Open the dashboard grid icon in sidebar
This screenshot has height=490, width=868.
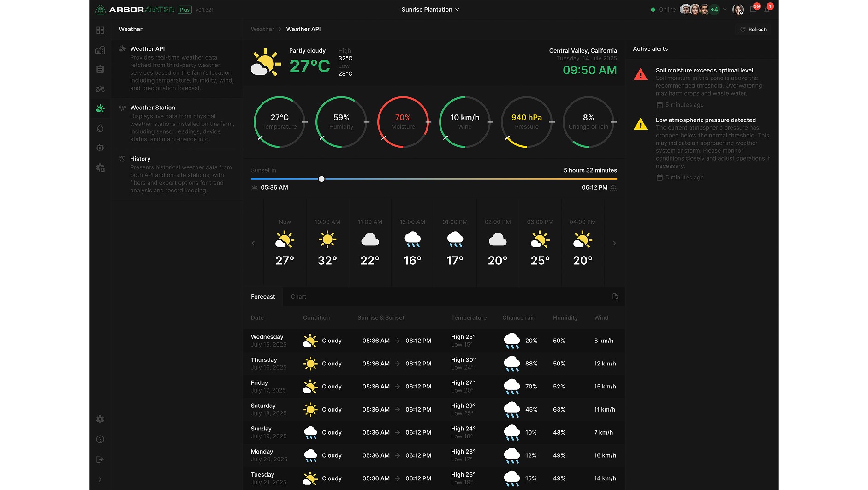point(100,30)
